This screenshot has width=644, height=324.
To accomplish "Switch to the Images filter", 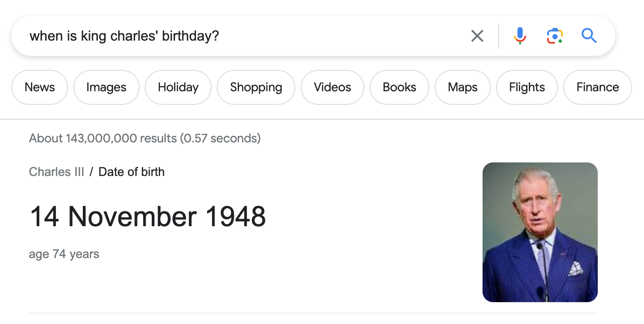I will click(106, 87).
